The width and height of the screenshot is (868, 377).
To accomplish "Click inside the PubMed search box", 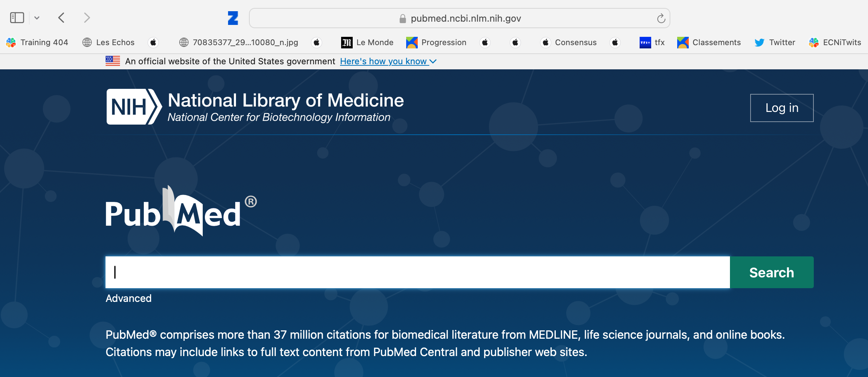I will [x=418, y=272].
